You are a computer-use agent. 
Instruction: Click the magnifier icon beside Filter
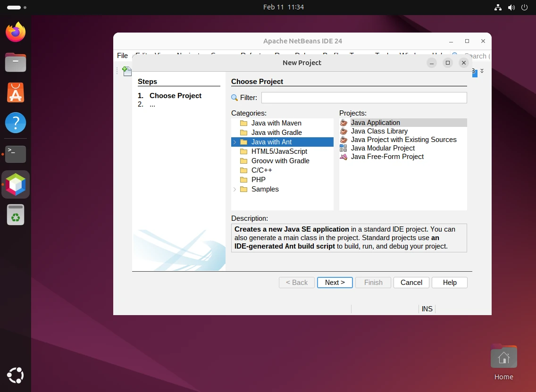click(x=234, y=97)
